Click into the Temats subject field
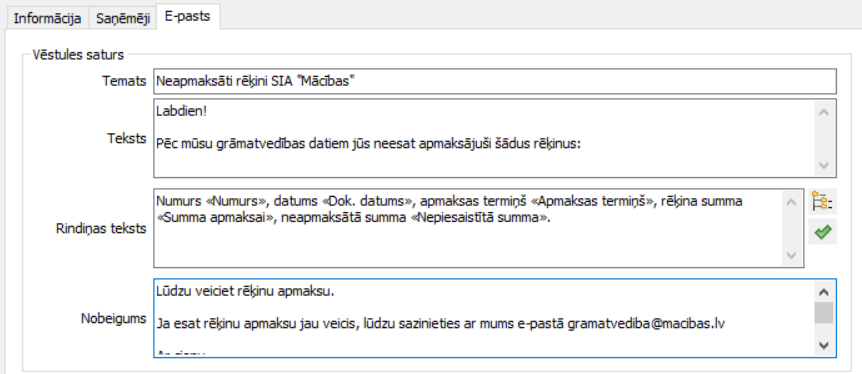This screenshot has height=374, width=862. click(x=495, y=81)
